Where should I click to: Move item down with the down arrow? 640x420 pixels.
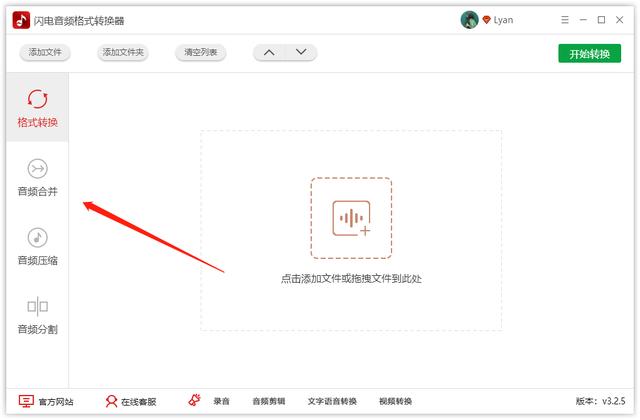pos(301,52)
